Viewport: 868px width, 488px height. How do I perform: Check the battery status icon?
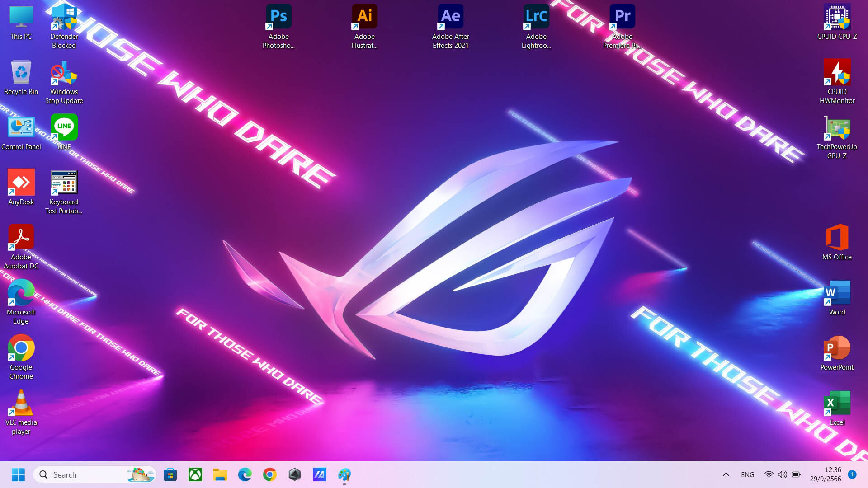pyautogui.click(x=796, y=474)
